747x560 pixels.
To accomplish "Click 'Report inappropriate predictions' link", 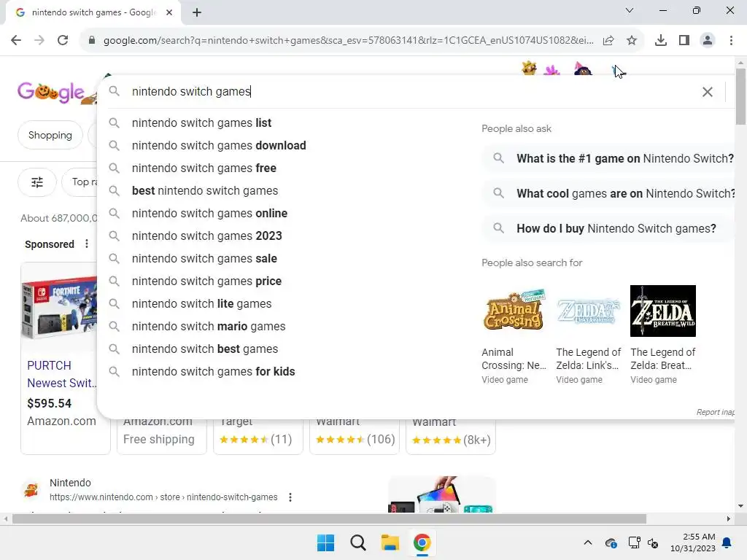I will [715, 412].
